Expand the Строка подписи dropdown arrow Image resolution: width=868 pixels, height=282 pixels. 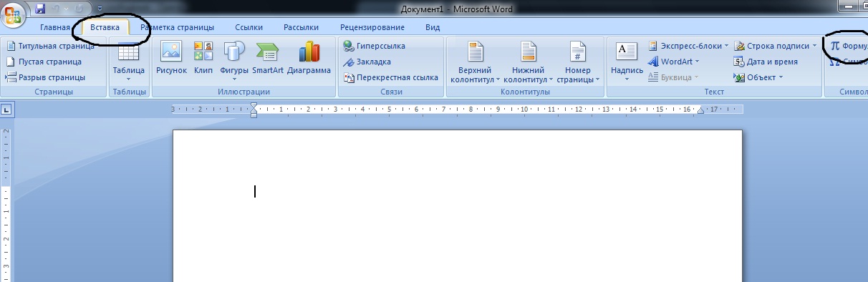[814, 46]
